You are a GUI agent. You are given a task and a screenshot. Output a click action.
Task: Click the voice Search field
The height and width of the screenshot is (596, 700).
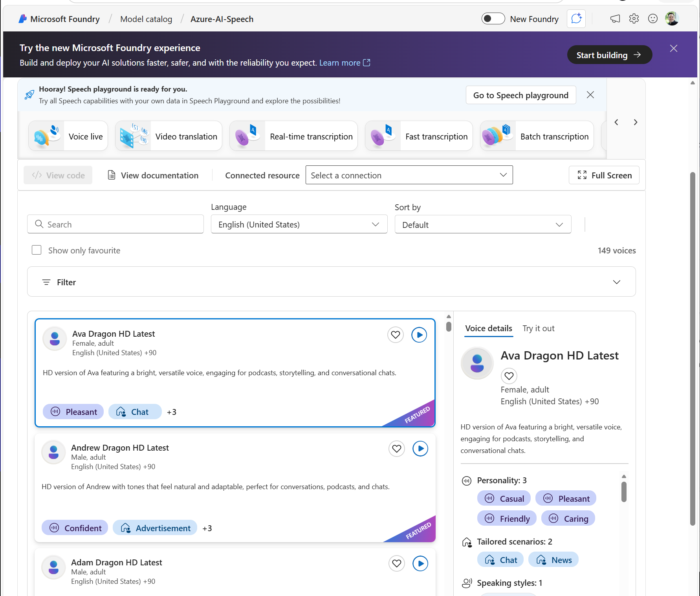(x=115, y=224)
